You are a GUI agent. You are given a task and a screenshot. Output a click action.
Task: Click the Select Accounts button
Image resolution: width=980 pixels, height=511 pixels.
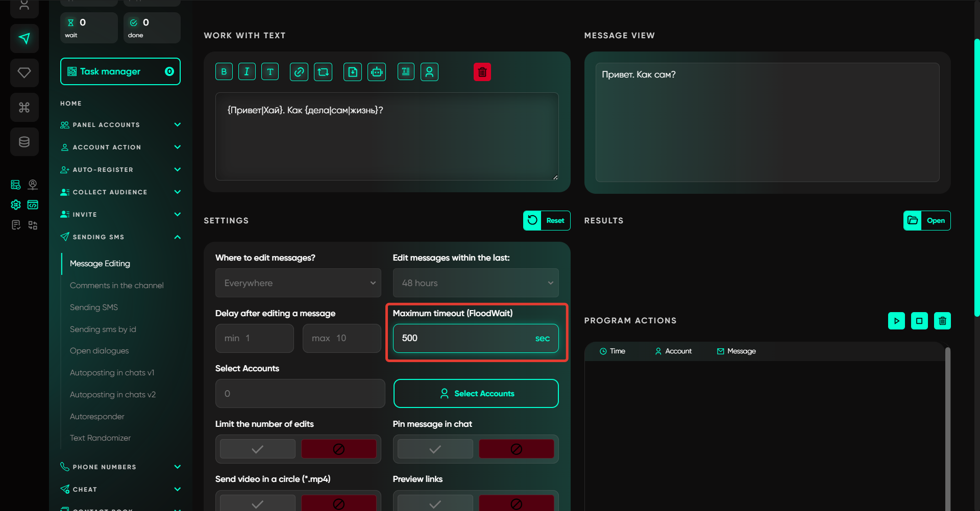(476, 394)
